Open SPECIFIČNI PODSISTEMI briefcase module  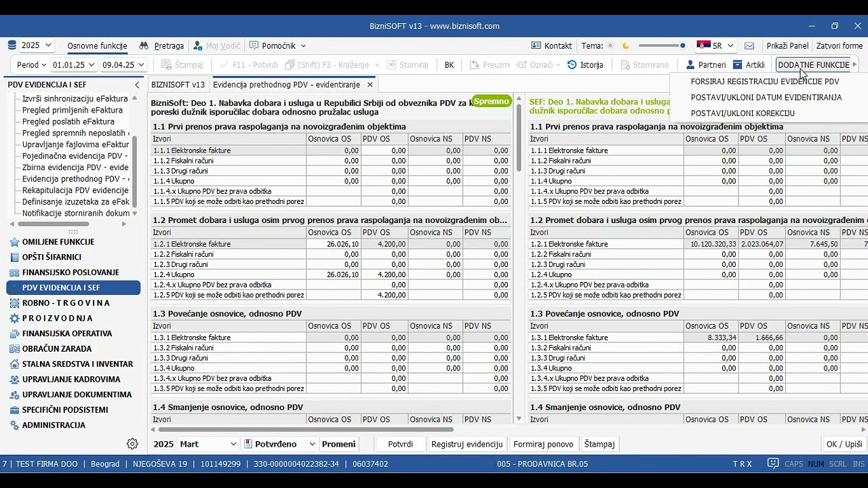click(x=59, y=410)
